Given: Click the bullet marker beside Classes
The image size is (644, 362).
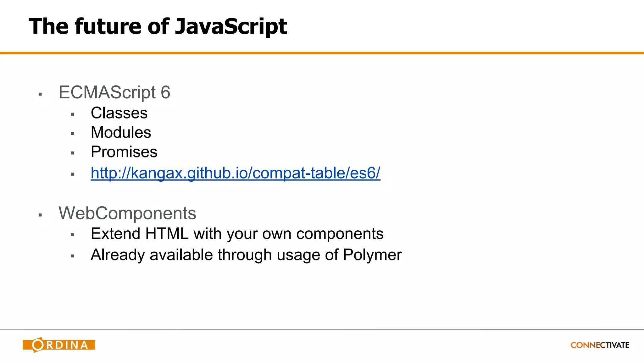Looking at the screenshot, I should (x=72, y=114).
